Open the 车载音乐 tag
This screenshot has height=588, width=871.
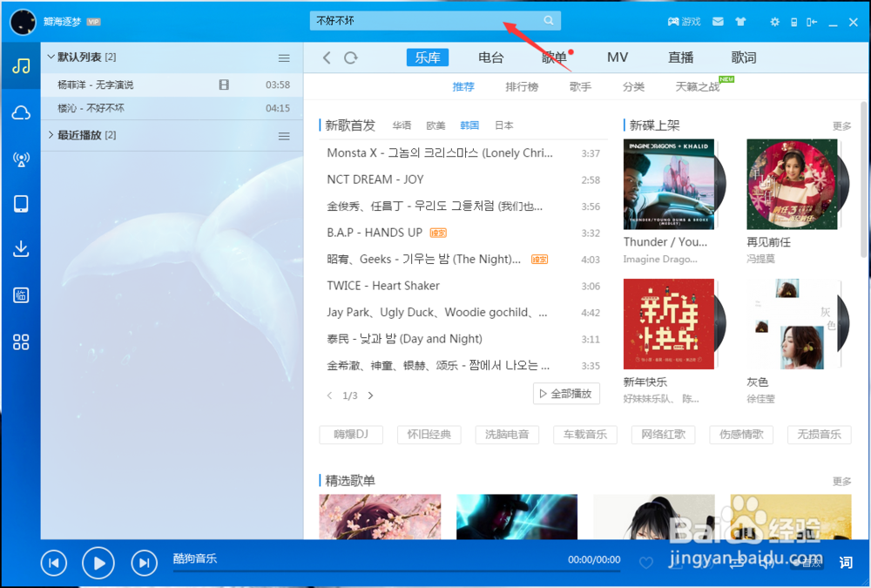pos(585,434)
